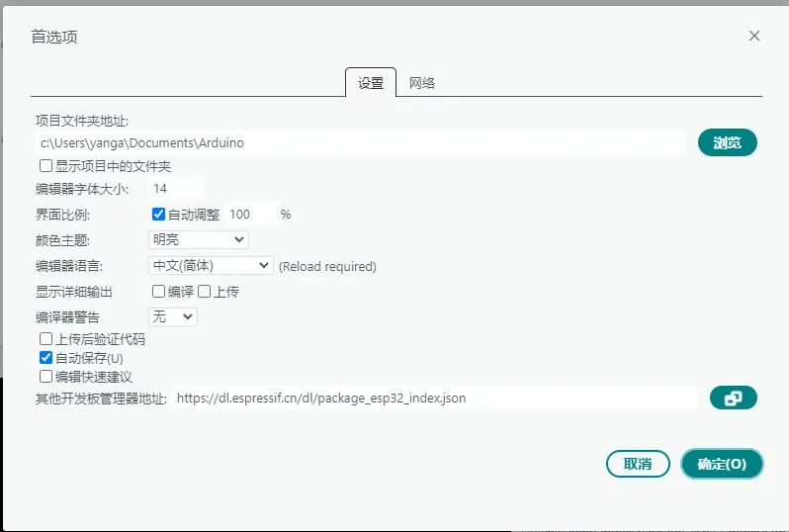The width and height of the screenshot is (789, 532).
Task: Switch to the 网络 tab
Action: point(422,83)
